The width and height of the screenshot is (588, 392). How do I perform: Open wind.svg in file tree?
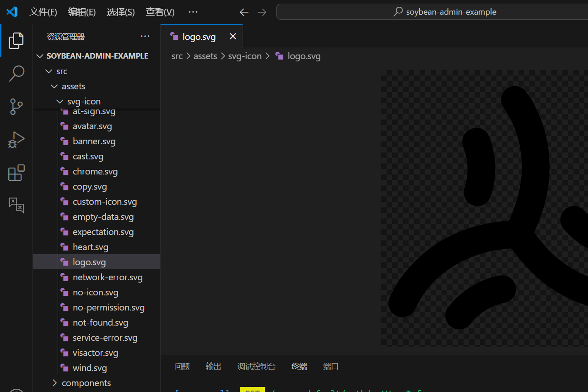tap(97, 368)
